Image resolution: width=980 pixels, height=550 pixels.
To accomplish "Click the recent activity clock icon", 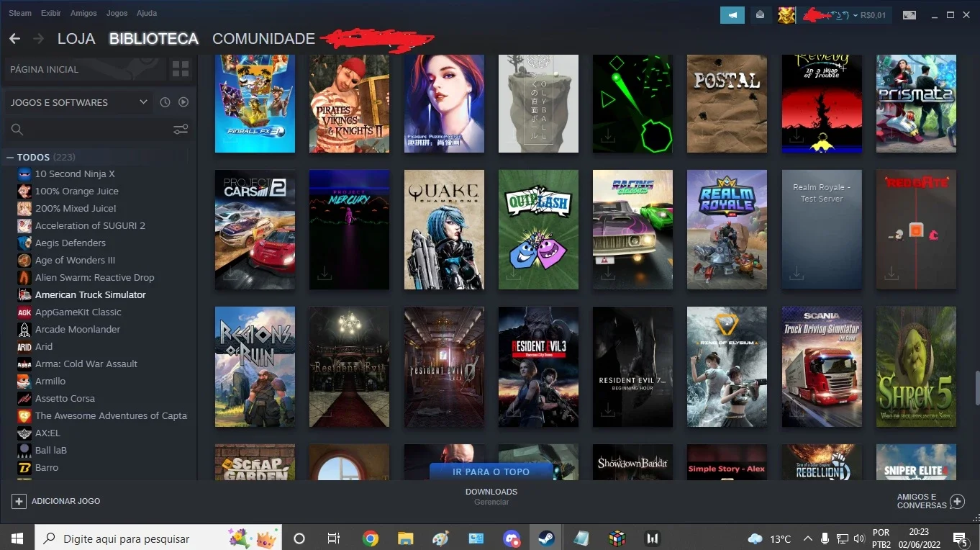I will [x=165, y=102].
